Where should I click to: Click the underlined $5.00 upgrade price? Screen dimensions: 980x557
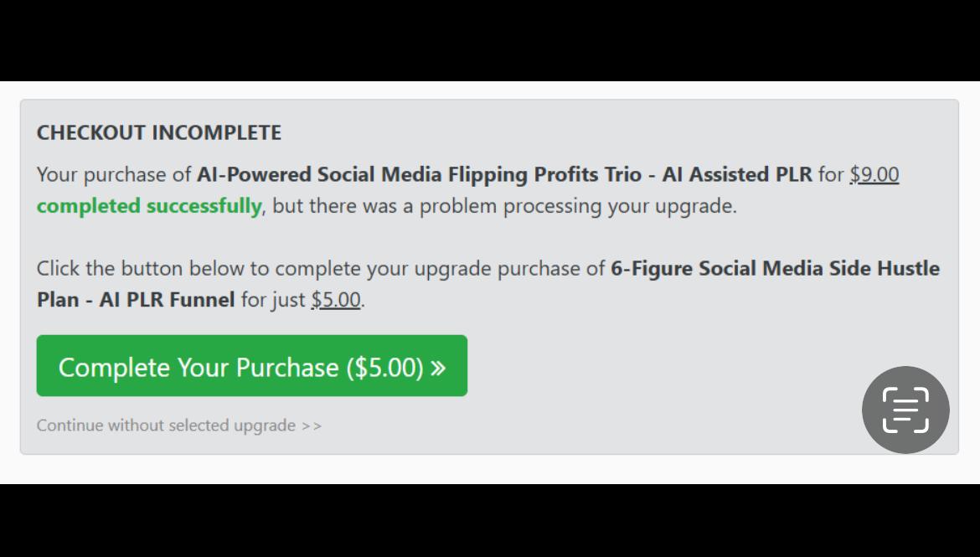click(x=336, y=300)
